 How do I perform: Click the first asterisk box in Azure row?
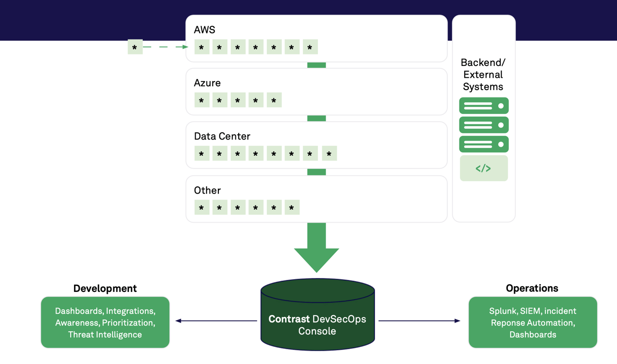(202, 100)
